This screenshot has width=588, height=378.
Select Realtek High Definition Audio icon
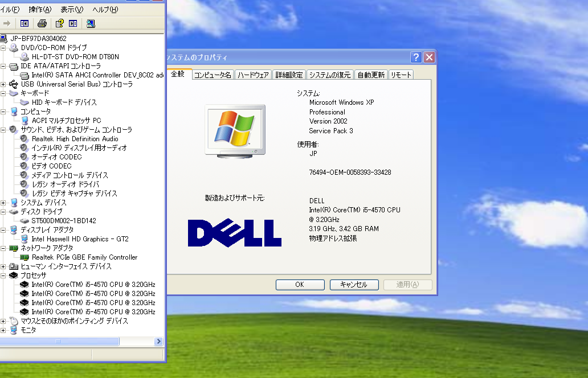(24, 138)
